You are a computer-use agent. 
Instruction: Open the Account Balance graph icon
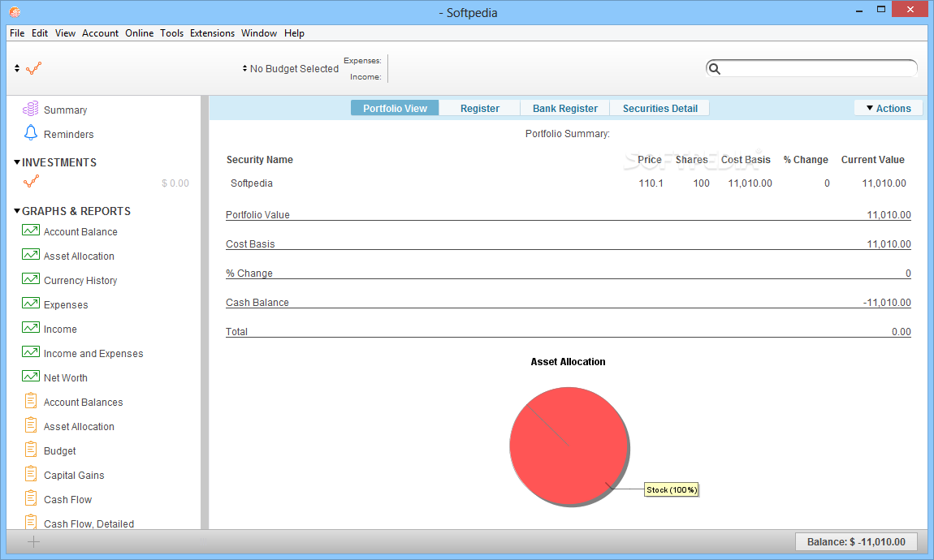pyautogui.click(x=31, y=230)
